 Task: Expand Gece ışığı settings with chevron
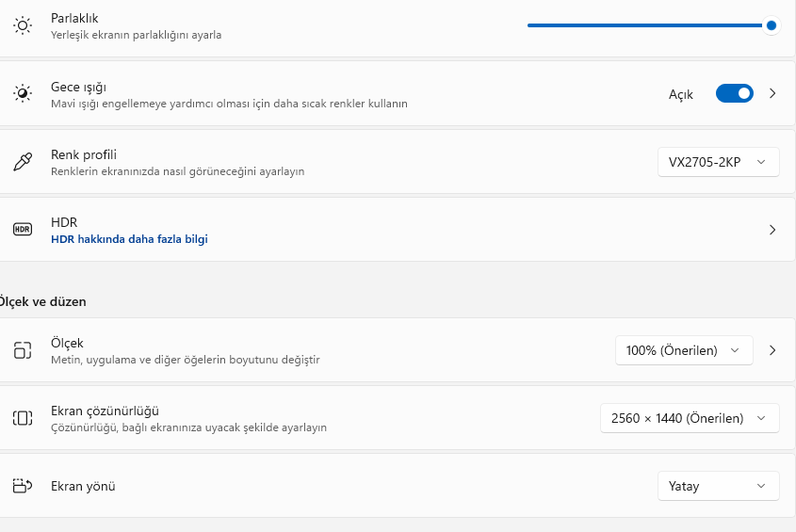click(772, 93)
